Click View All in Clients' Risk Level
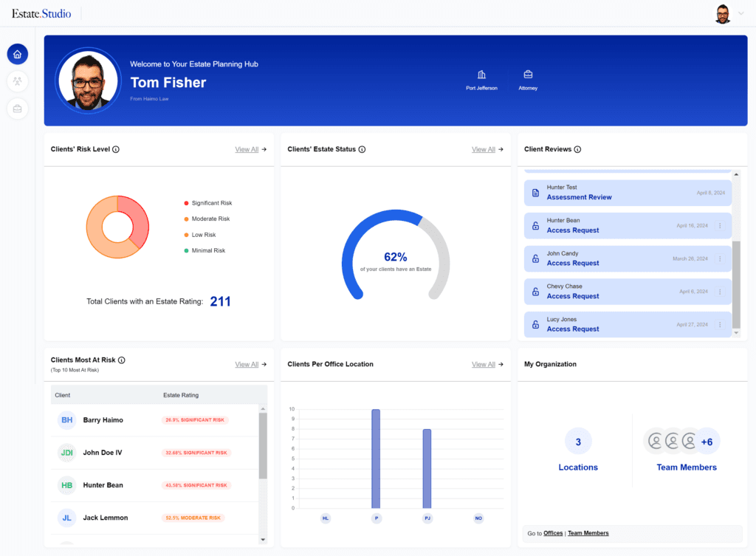The height and width of the screenshot is (556, 756). pyautogui.click(x=247, y=149)
